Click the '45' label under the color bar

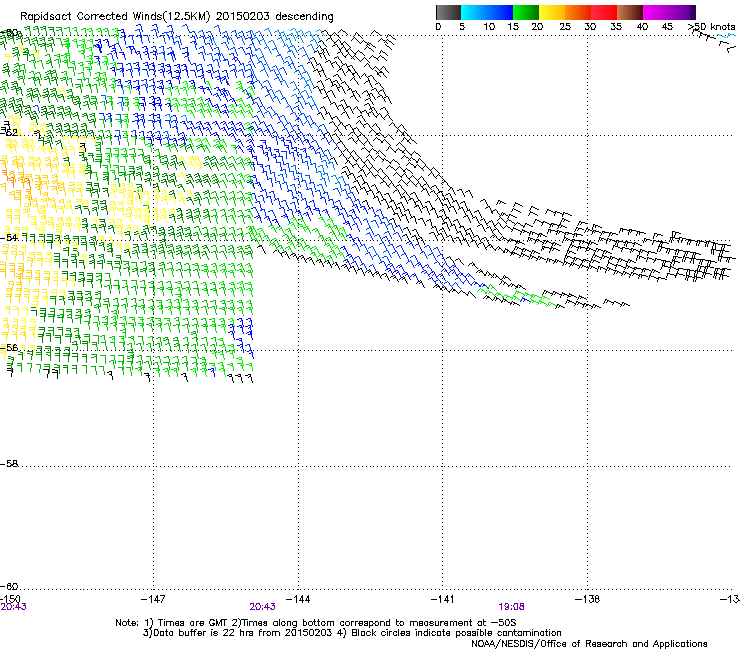pyautogui.click(x=667, y=27)
